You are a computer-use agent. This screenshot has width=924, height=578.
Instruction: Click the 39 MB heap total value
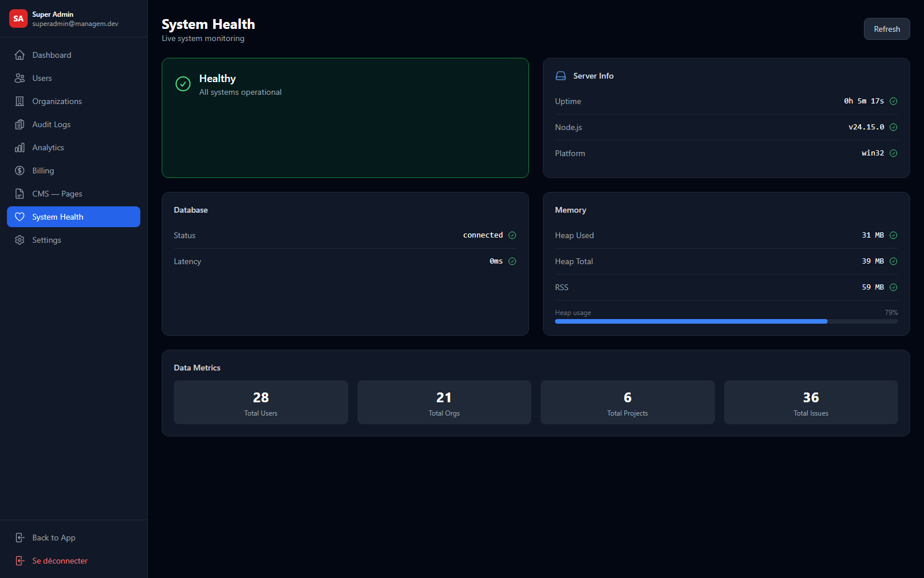(x=873, y=261)
